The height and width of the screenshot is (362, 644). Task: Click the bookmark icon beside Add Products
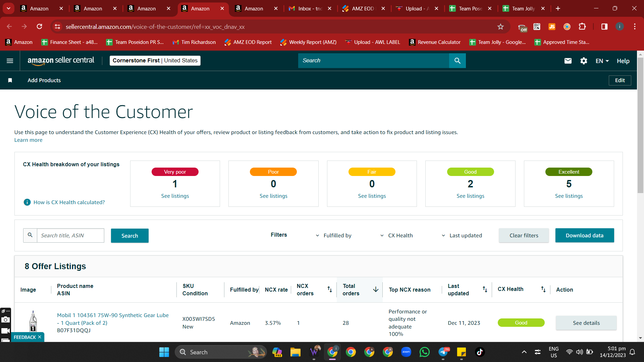[10, 80]
